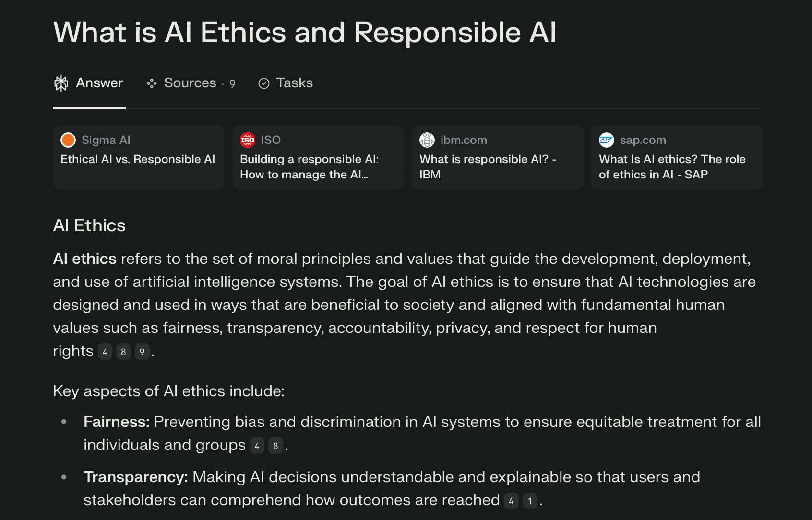Click the ibm.com bee favicon
The image size is (812, 520).
click(427, 140)
